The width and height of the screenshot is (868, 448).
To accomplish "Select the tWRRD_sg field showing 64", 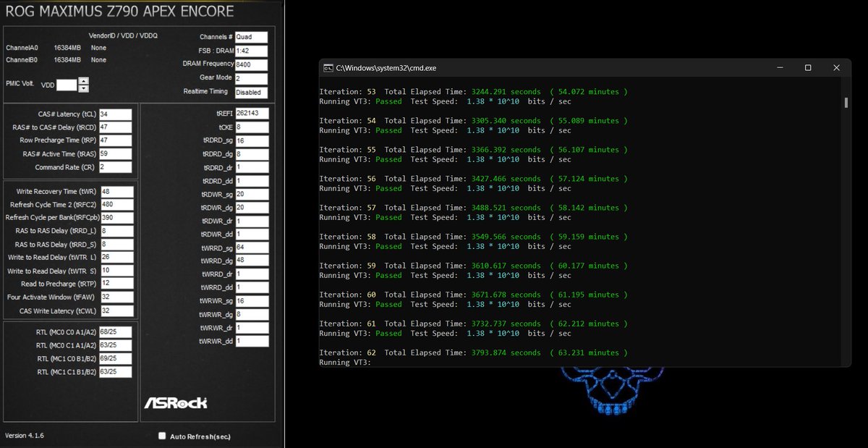I will point(251,248).
